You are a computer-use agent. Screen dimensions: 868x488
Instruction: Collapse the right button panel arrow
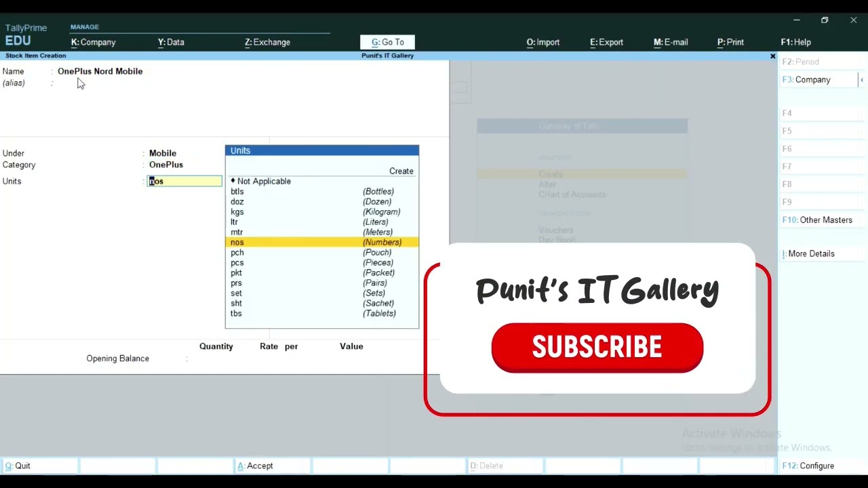tap(862, 79)
